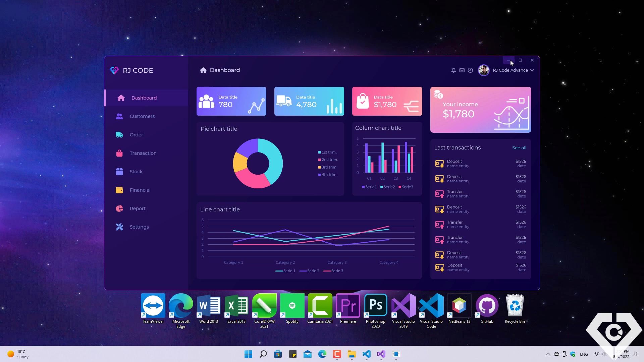This screenshot has width=644, height=362.
Task: Click the 1st trim. legend swatch
Action: click(319, 153)
